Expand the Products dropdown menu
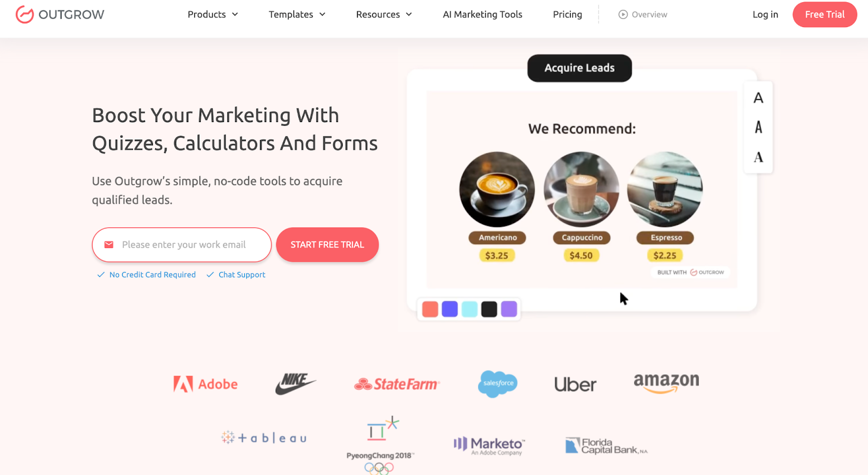The image size is (868, 475). [213, 15]
